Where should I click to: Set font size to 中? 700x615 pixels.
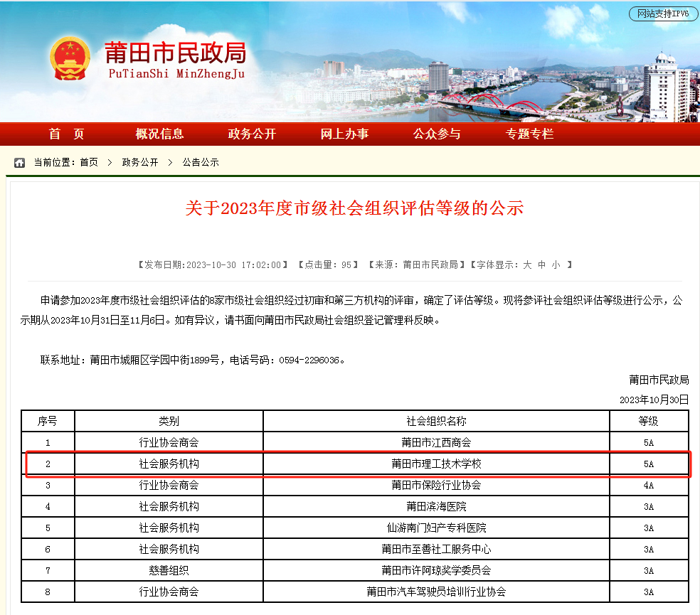click(541, 265)
